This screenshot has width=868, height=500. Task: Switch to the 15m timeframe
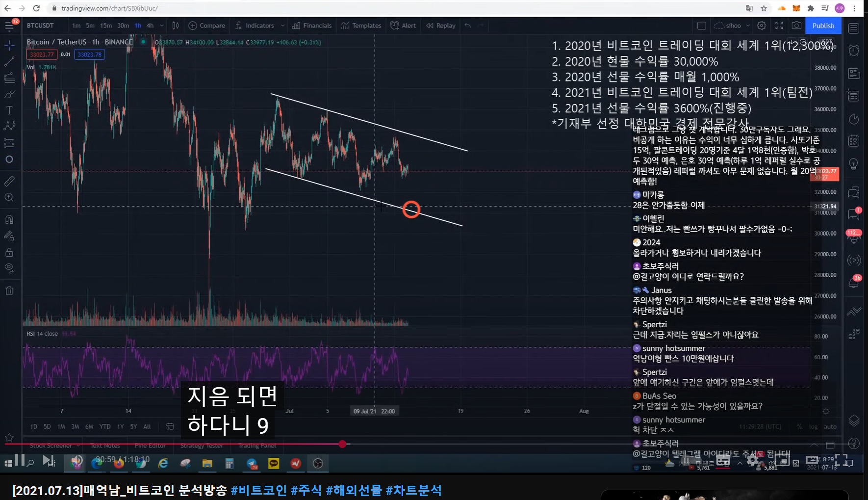pyautogui.click(x=106, y=26)
